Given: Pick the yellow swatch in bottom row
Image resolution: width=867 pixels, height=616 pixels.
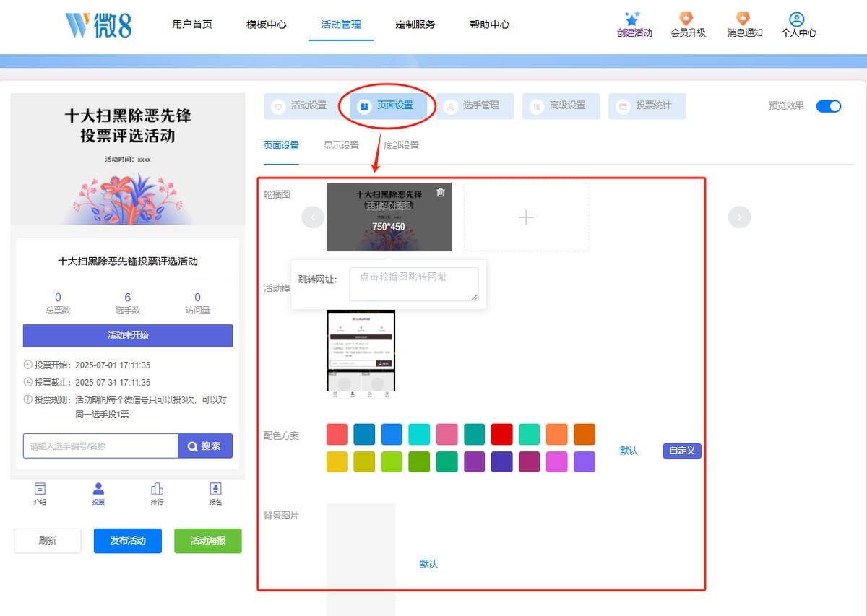Looking at the screenshot, I should point(337,462).
